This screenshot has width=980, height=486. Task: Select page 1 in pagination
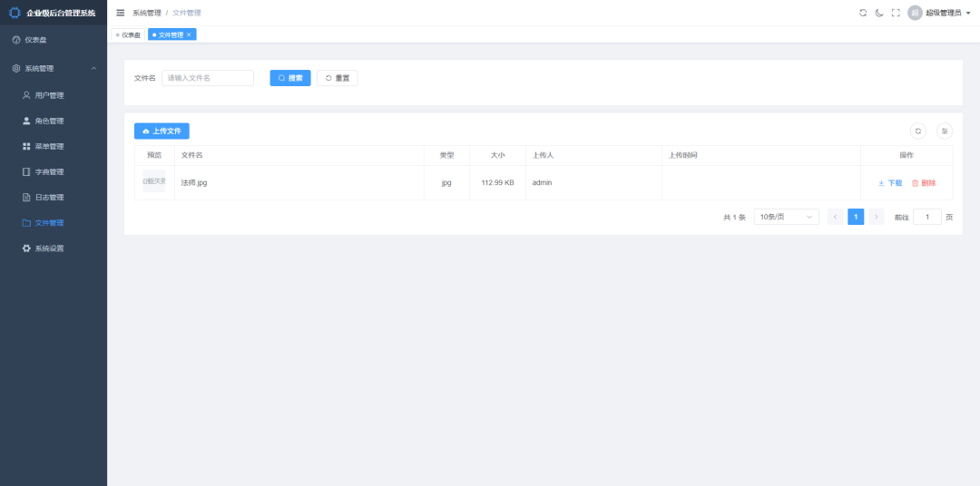pyautogui.click(x=856, y=217)
